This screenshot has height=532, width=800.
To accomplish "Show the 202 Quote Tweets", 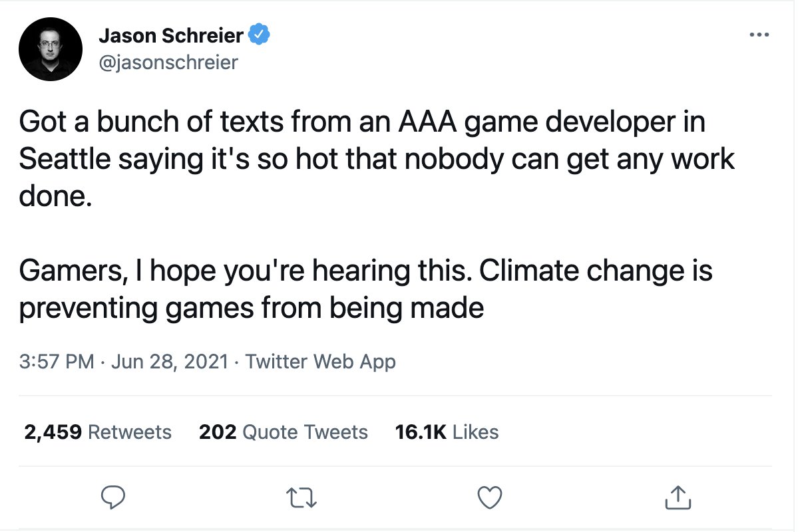I will coord(283,432).
